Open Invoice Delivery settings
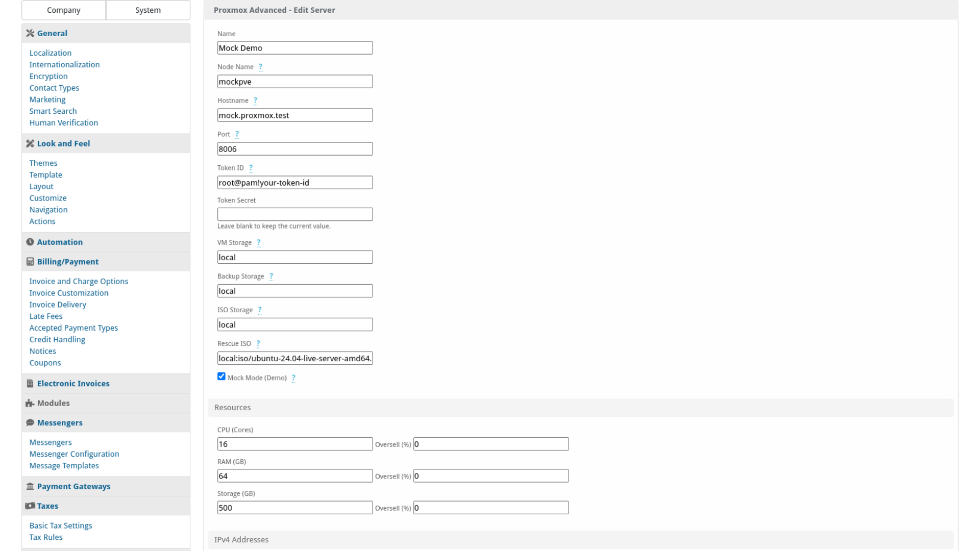Viewport: 980px width, 551px height. click(58, 305)
